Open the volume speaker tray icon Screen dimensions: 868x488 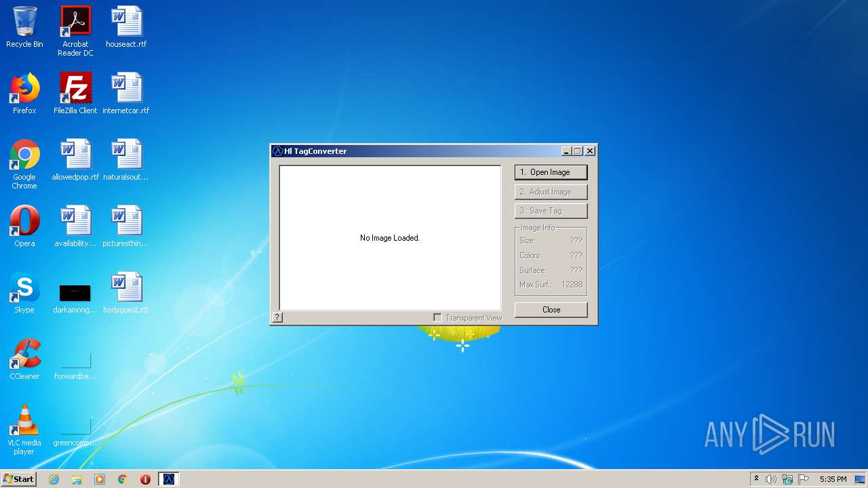[771, 479]
